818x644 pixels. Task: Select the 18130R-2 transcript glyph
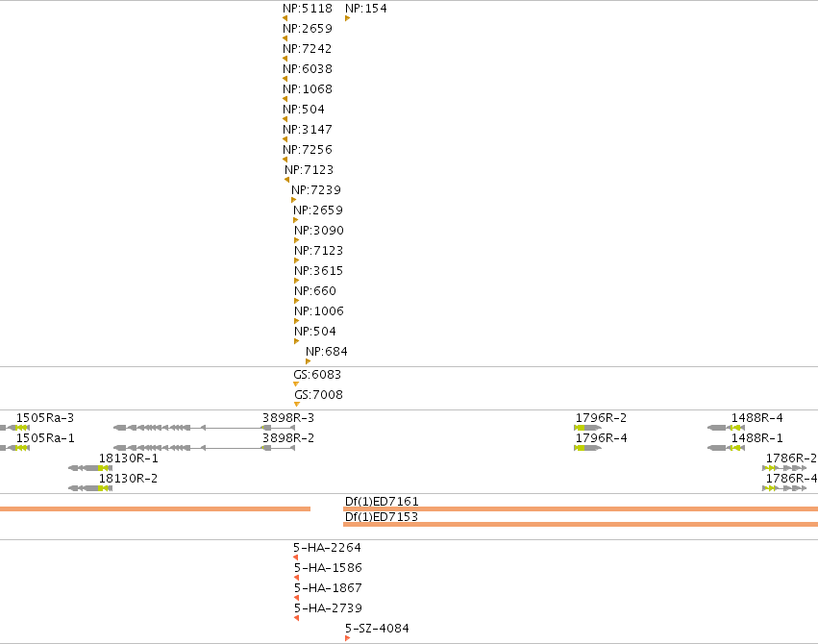point(90,488)
